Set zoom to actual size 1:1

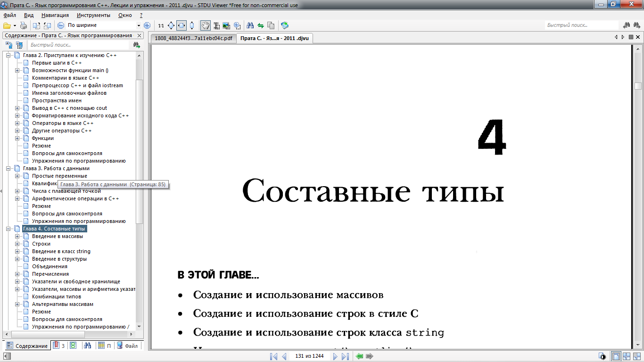point(161,25)
